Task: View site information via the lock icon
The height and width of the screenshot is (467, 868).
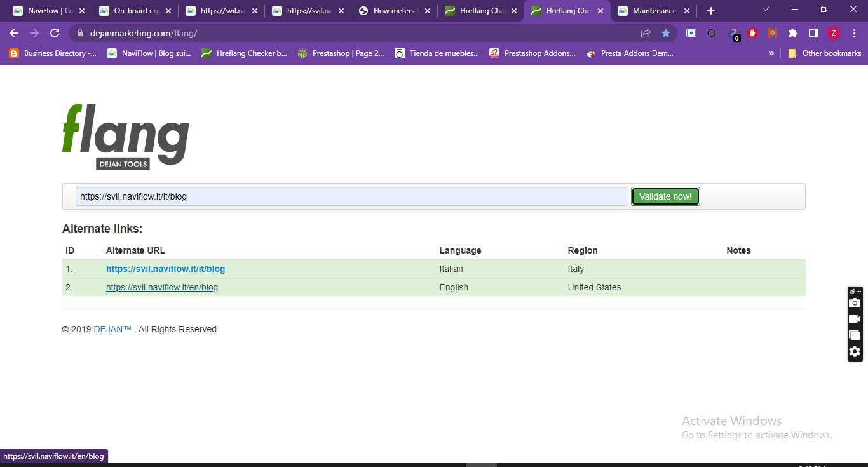Action: (80, 33)
